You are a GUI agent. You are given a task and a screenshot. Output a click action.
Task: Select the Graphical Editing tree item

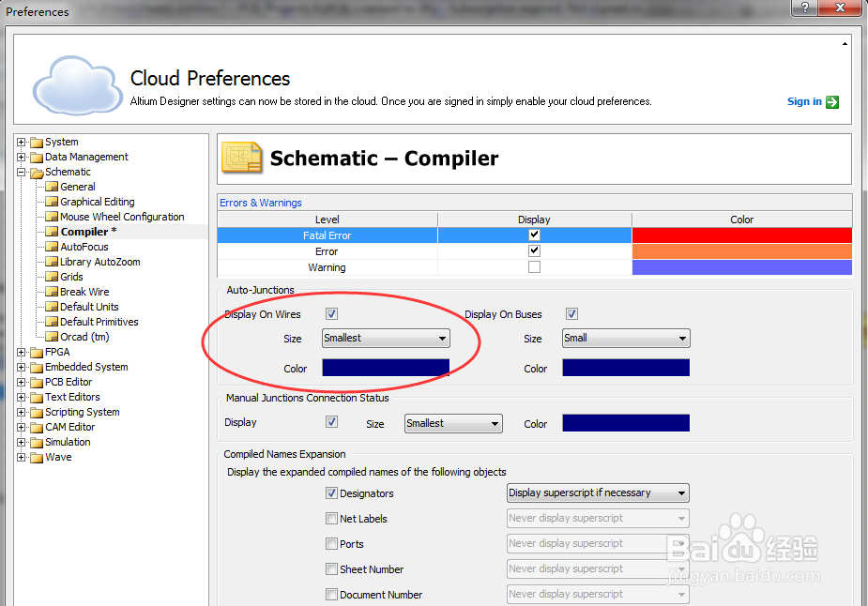98,202
